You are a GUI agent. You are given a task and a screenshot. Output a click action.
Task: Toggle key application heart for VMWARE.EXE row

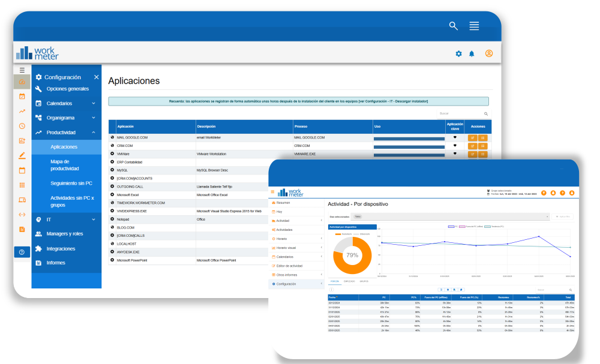tap(455, 154)
